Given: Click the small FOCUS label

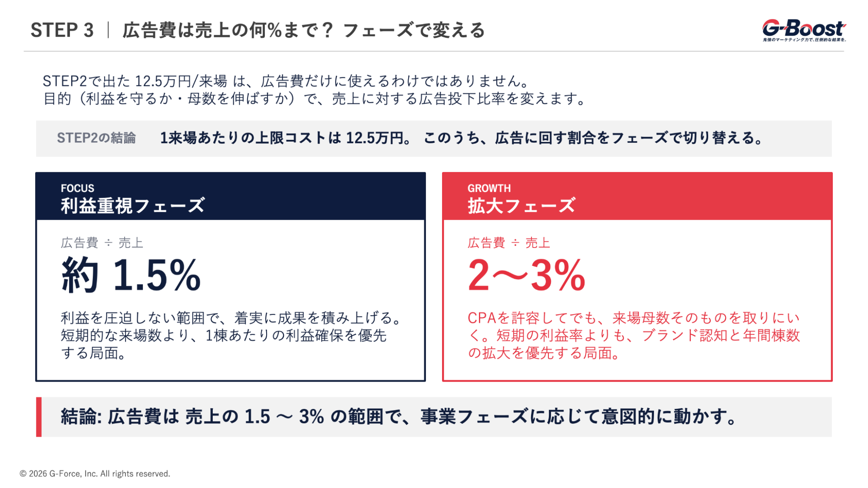Looking at the screenshot, I should (x=77, y=188).
